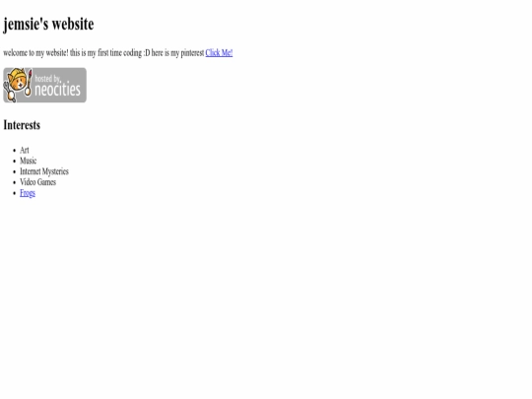Click the 'hosted by' text on the badge

[47, 79]
